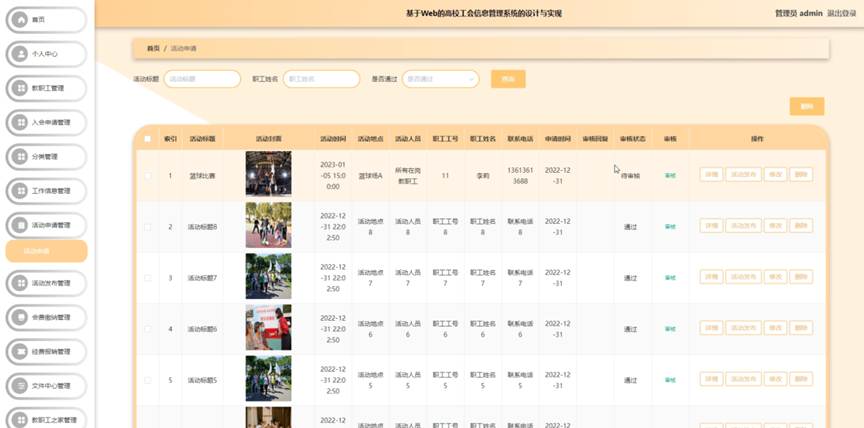Screen dimensions: 864x428
Task: Click the bulk 删除 button above the table
Action: click(807, 106)
